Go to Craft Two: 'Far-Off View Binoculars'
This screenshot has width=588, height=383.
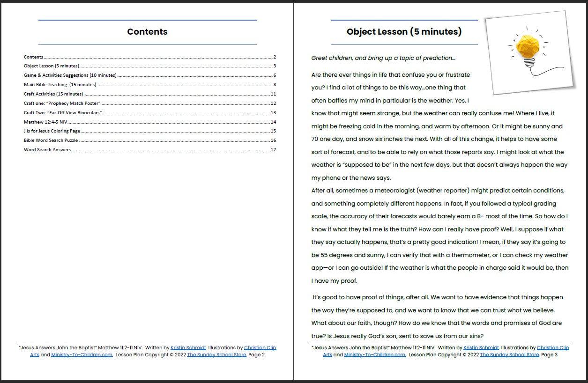click(63, 113)
